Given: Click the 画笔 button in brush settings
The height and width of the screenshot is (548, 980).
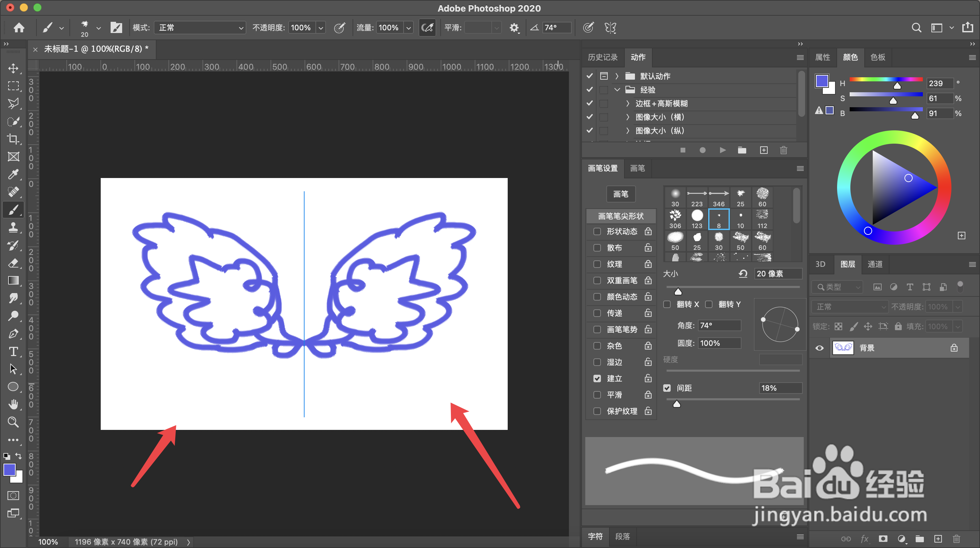Looking at the screenshot, I should (x=620, y=194).
